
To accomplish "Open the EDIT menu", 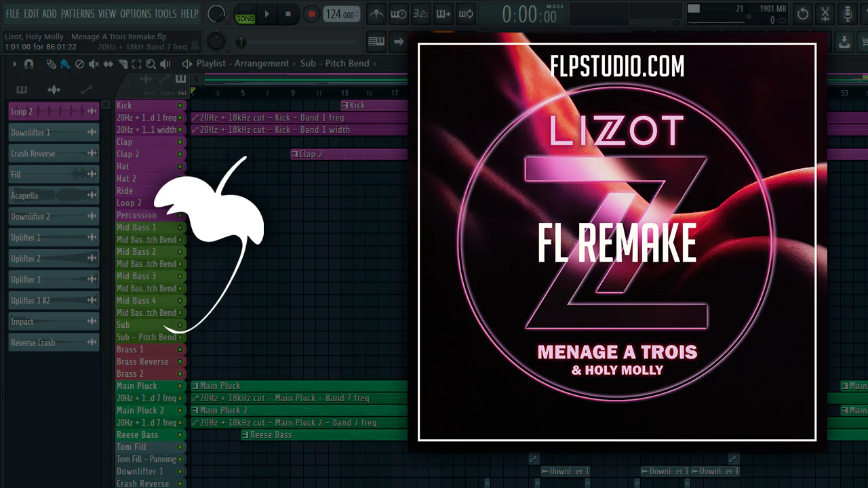I will [31, 14].
